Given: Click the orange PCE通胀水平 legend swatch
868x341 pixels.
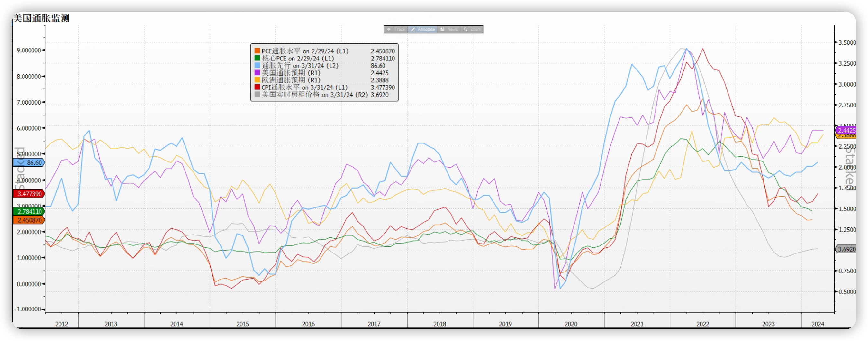Looking at the screenshot, I should click(257, 51).
